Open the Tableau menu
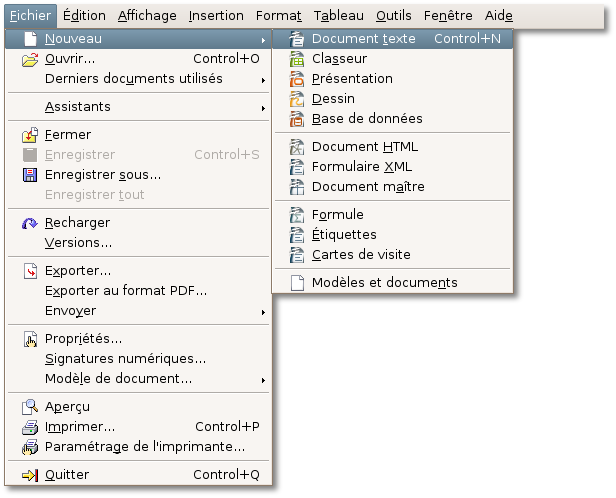This screenshot has height=498, width=616. click(338, 16)
